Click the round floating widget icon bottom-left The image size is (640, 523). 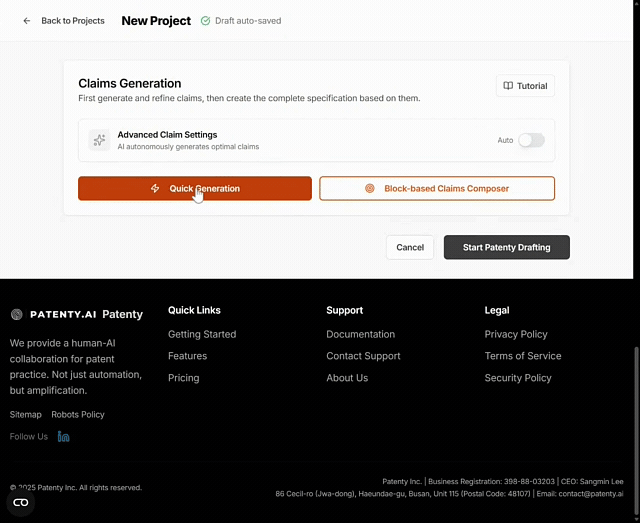pos(20,502)
